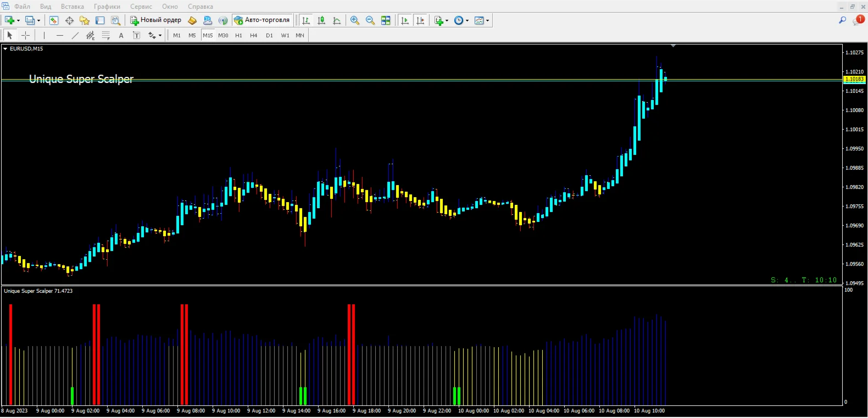Open the Templates icon

coord(479,20)
